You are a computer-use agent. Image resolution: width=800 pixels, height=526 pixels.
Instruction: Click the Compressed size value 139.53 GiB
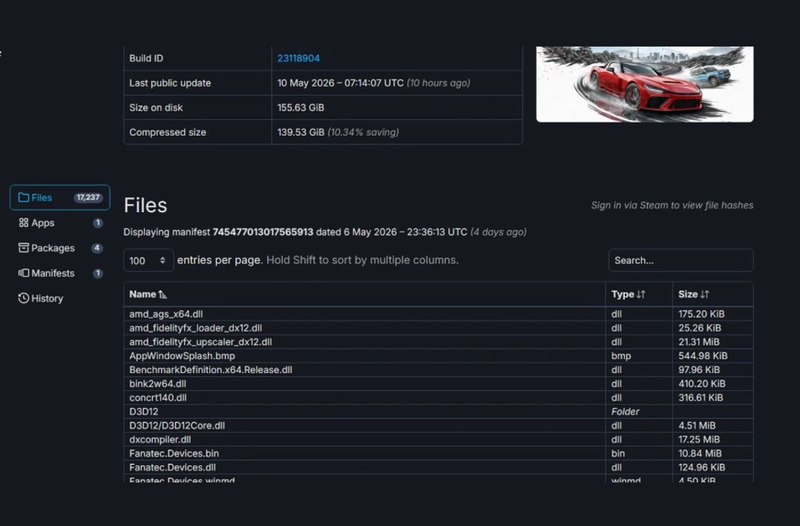301,132
